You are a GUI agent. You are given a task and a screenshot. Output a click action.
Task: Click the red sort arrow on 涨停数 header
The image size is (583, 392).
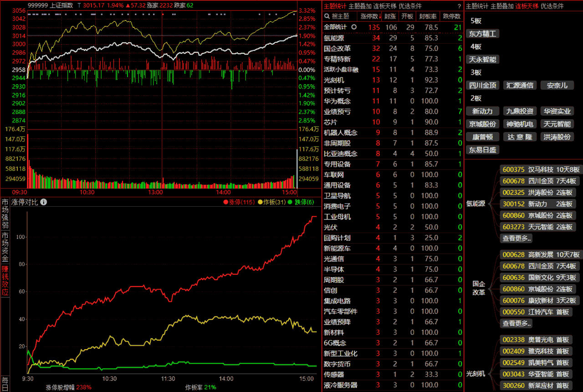pyautogui.click(x=380, y=16)
